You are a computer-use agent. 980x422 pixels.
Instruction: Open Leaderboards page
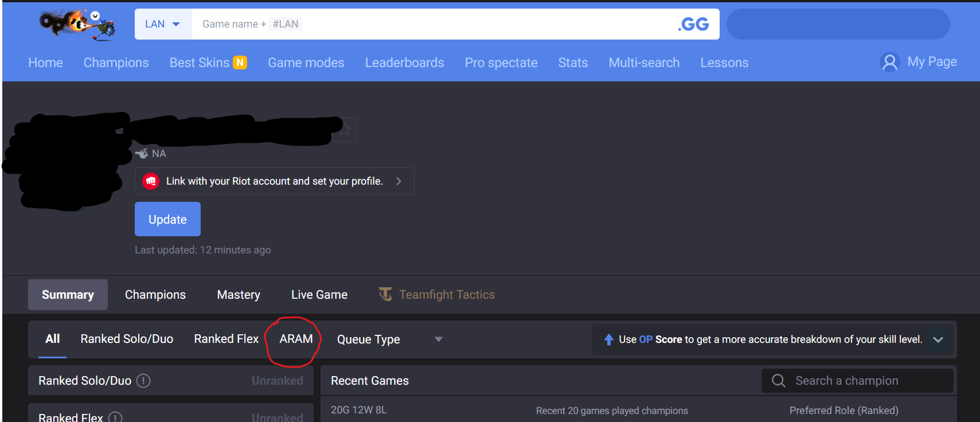tap(405, 62)
